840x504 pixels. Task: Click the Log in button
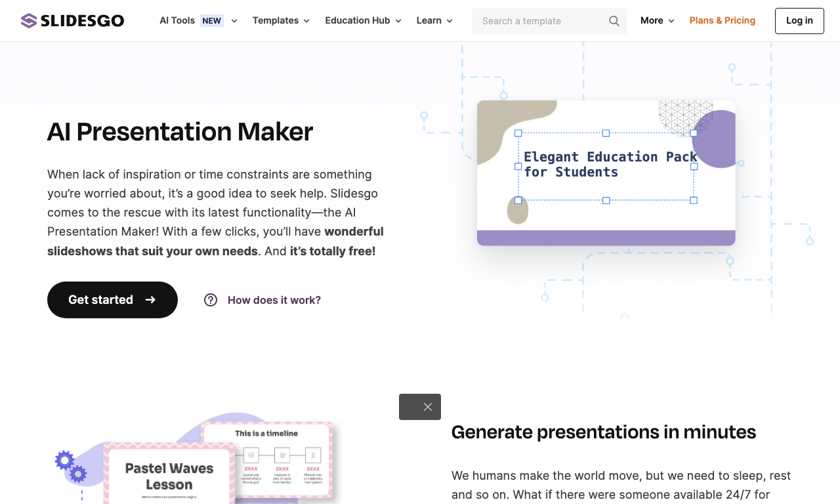(799, 21)
